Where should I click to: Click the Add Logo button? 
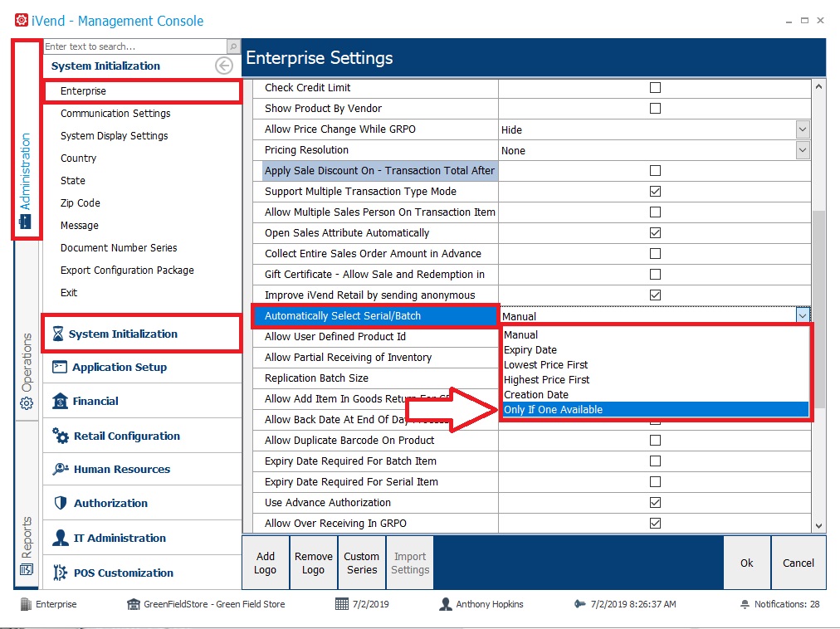(x=265, y=563)
